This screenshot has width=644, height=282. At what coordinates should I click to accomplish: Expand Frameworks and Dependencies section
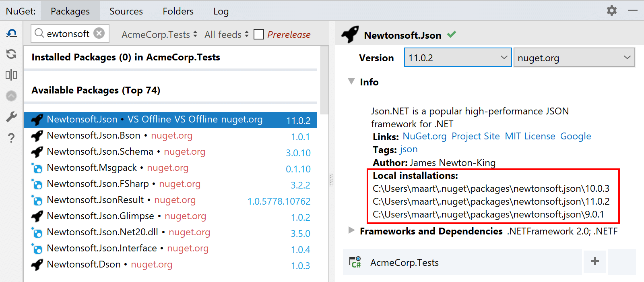click(351, 230)
